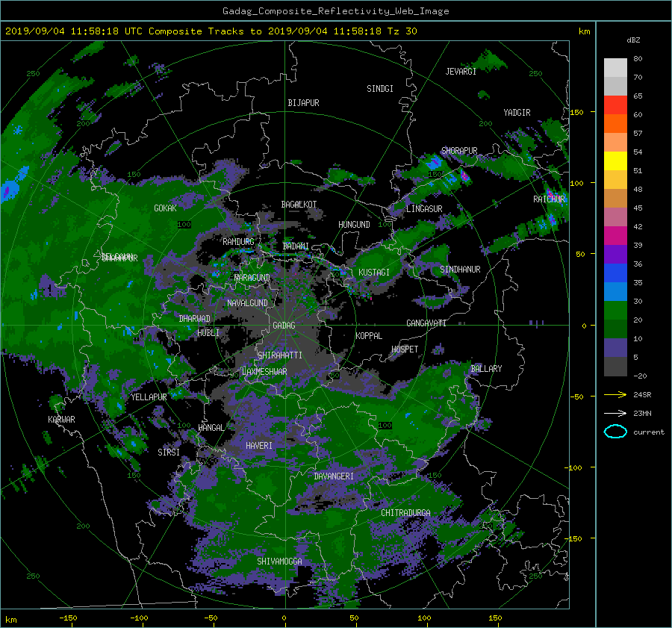Screen dimensions: 672x628
Task: Click the JEVARGI city label
Action: tap(461, 72)
